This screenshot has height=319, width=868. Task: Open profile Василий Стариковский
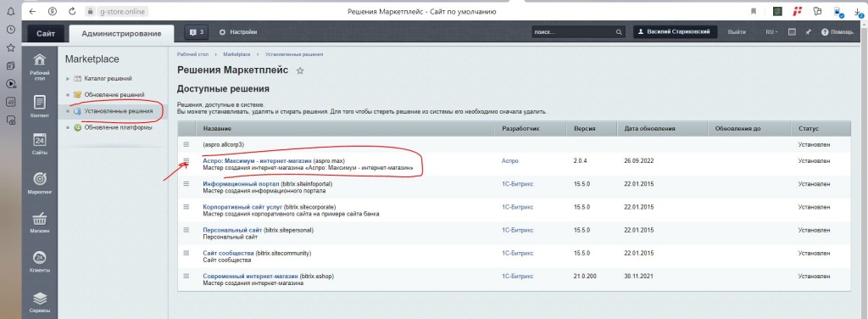[675, 32]
